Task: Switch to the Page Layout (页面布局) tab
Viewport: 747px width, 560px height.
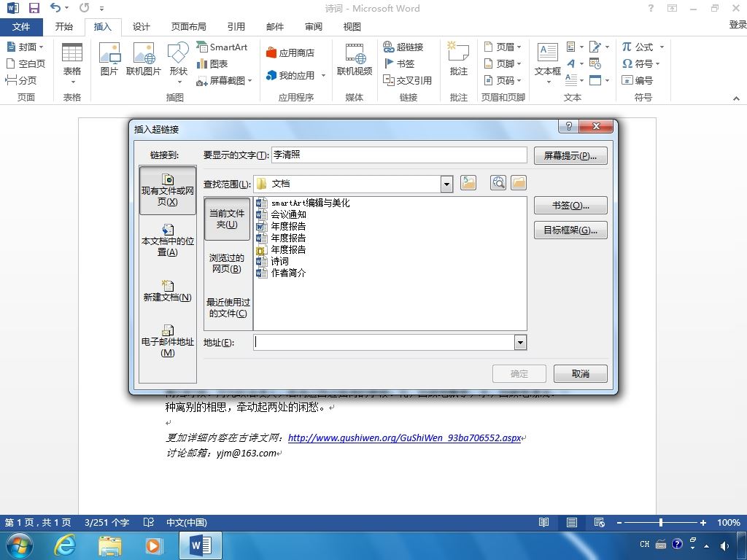Action: coord(189,27)
